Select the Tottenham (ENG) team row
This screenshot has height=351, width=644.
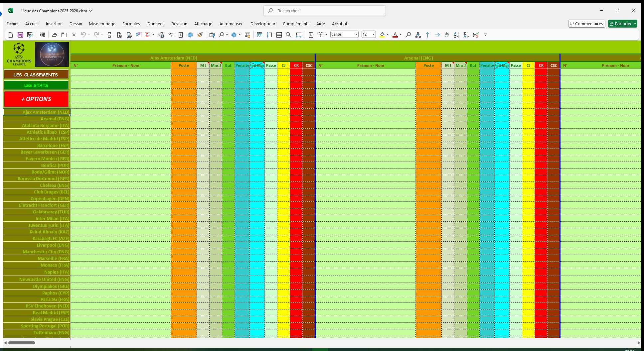click(x=37, y=332)
